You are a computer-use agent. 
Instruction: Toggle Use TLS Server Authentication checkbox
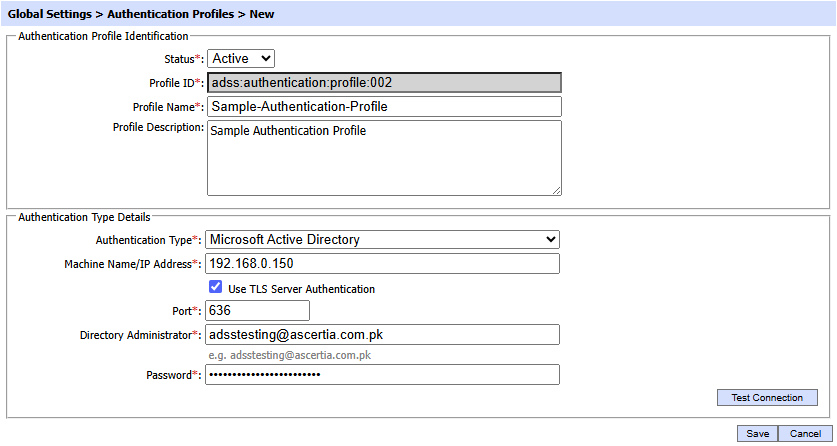tap(215, 288)
